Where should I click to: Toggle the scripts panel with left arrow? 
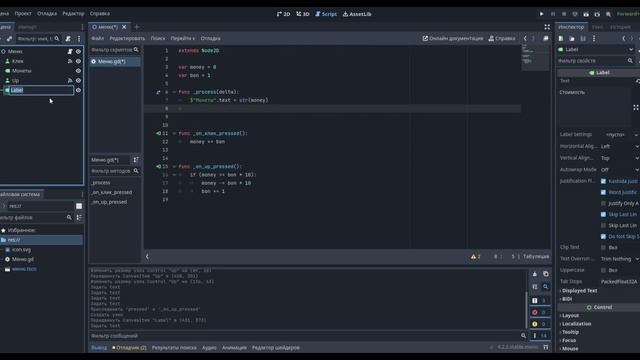[147, 257]
